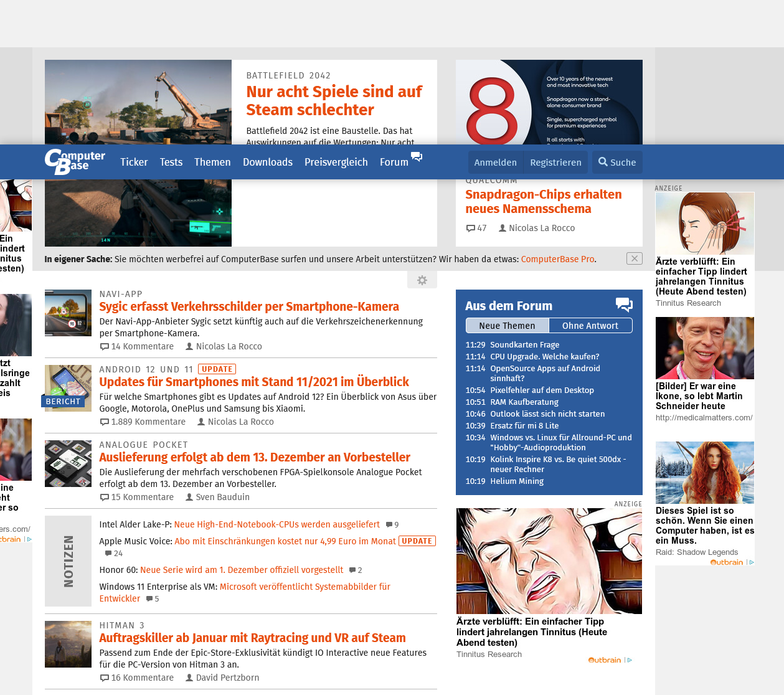The height and width of the screenshot is (695, 784).
Task: Click the Analogue Pocket thumbnail
Action: [68, 463]
